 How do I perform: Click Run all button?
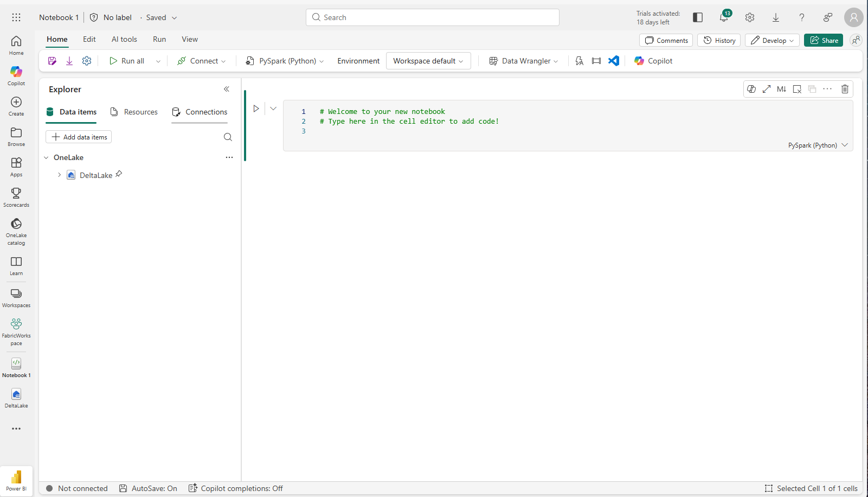(127, 61)
